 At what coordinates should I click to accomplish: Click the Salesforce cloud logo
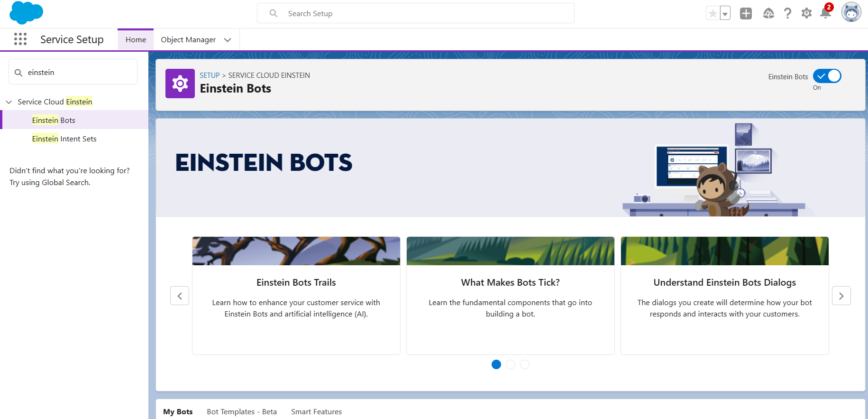pos(26,13)
